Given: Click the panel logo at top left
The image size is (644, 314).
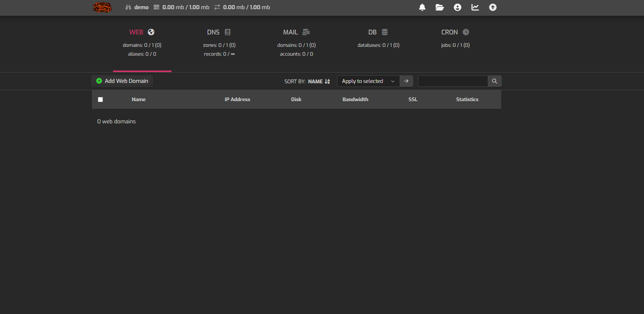Looking at the screenshot, I should click(x=102, y=7).
